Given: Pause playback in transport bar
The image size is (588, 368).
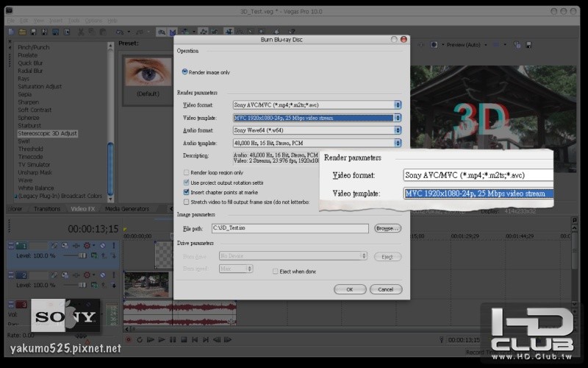Looking at the screenshot, I should point(173,340).
